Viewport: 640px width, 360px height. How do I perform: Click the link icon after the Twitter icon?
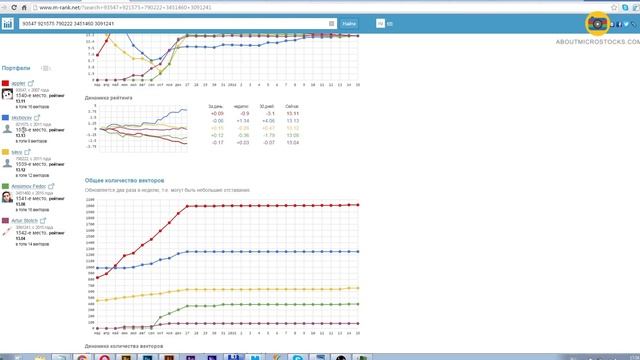click(x=634, y=24)
